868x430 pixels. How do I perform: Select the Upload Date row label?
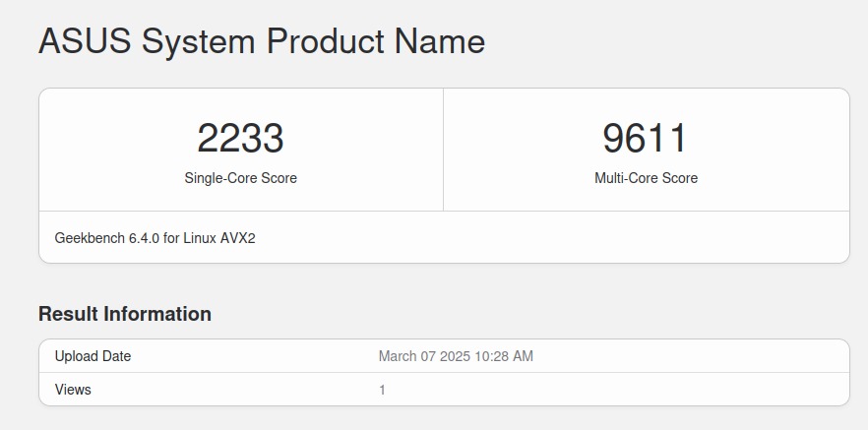pos(93,356)
